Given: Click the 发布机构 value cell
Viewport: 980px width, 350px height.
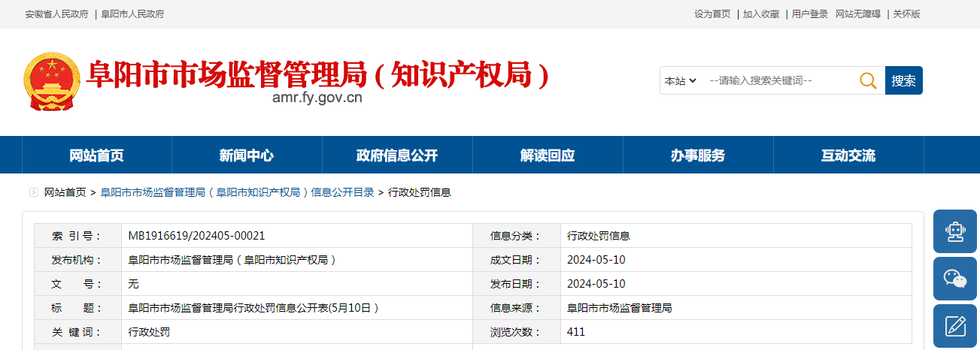Looking at the screenshot, I should click(297, 260).
